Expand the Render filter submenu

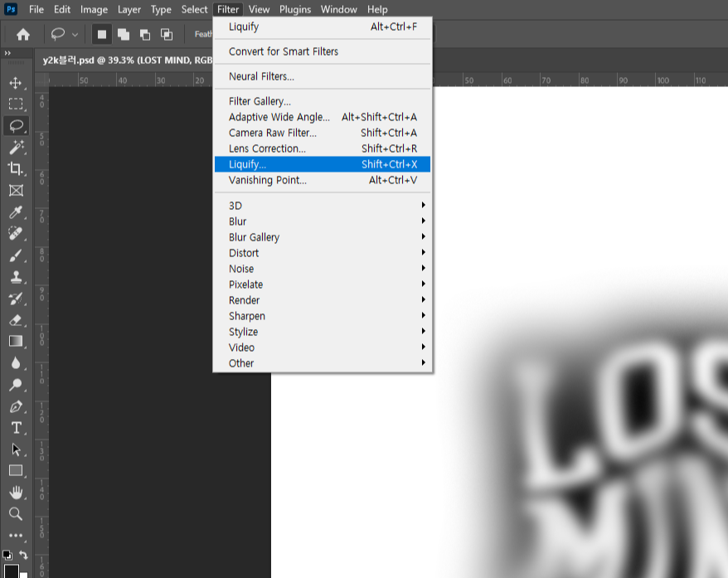[x=323, y=300]
